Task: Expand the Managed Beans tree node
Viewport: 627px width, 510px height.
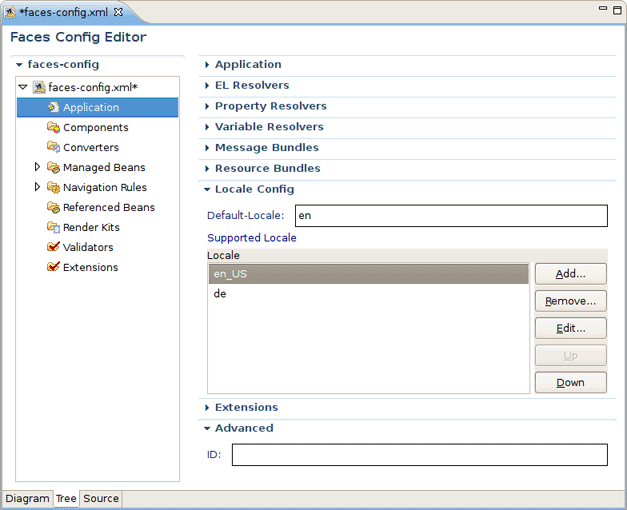Action: pyautogui.click(x=37, y=167)
